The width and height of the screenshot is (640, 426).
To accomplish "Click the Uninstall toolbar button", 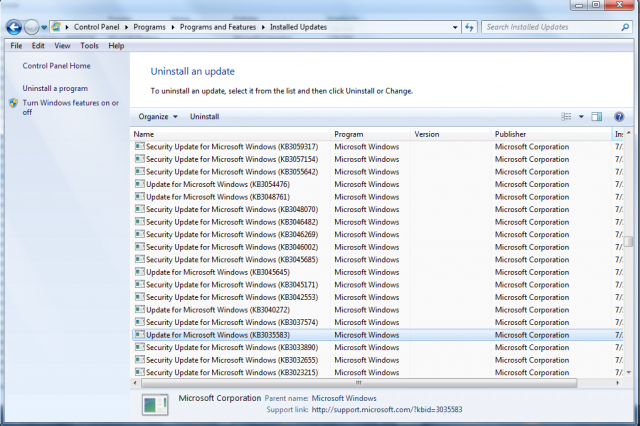I will tap(204, 117).
